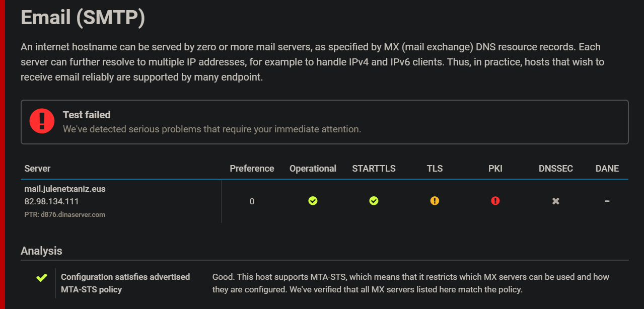Click the DNSSEC column header
The image size is (644, 309).
click(x=556, y=169)
